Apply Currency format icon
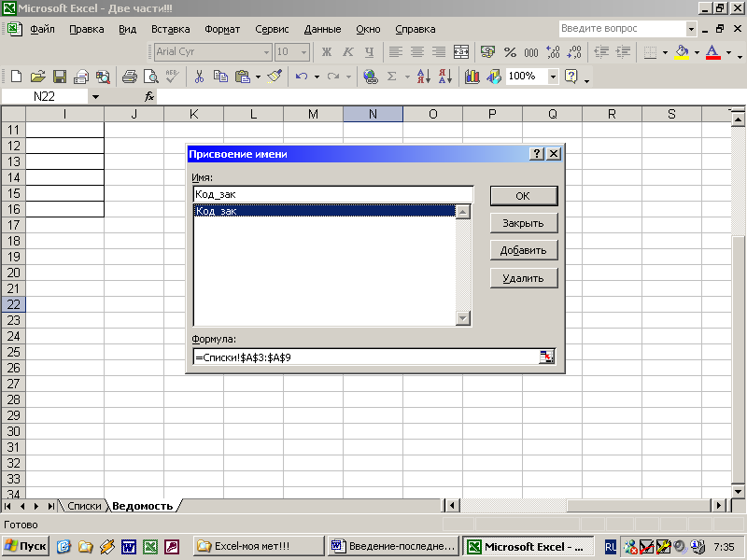 [x=487, y=52]
